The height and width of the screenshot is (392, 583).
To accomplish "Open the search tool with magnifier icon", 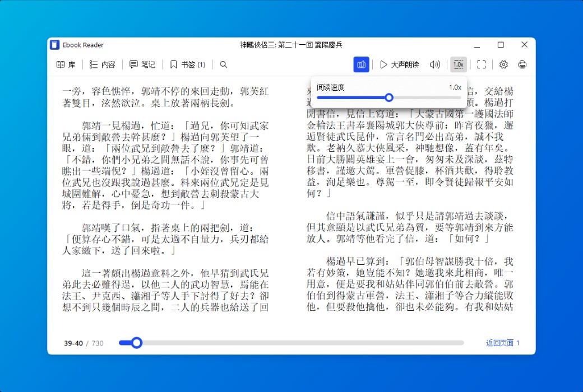I will (x=223, y=64).
